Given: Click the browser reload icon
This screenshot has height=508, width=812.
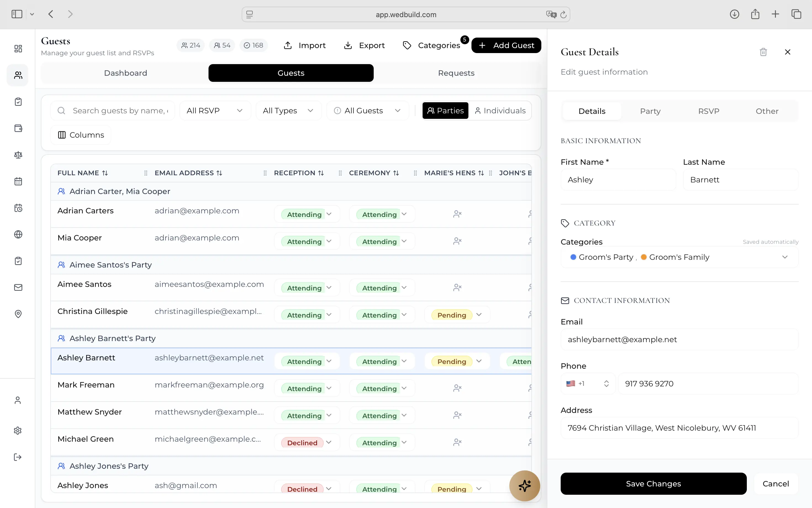Looking at the screenshot, I should 563,14.
